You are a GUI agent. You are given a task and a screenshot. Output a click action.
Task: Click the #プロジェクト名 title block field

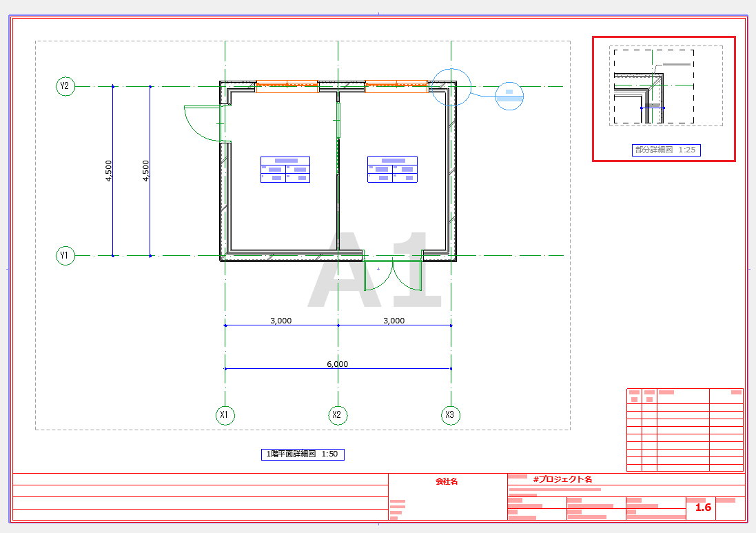click(562, 479)
